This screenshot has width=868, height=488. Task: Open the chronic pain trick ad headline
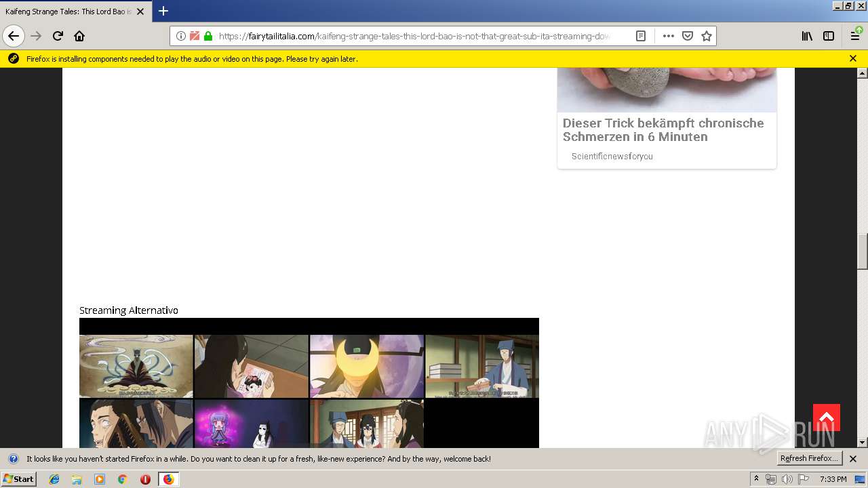click(x=663, y=129)
